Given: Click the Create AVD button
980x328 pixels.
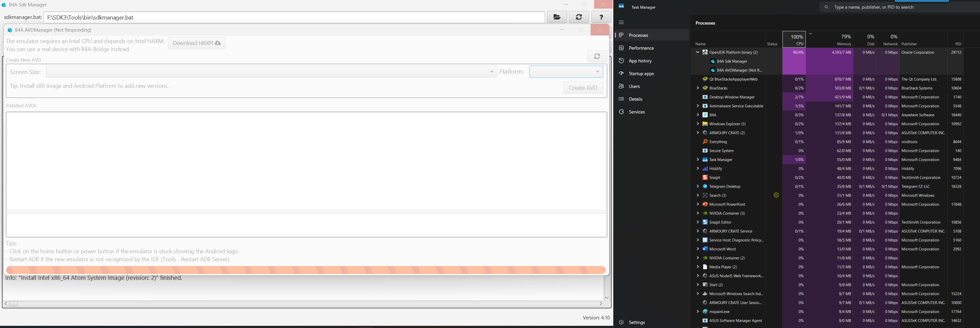Looking at the screenshot, I should click(583, 88).
